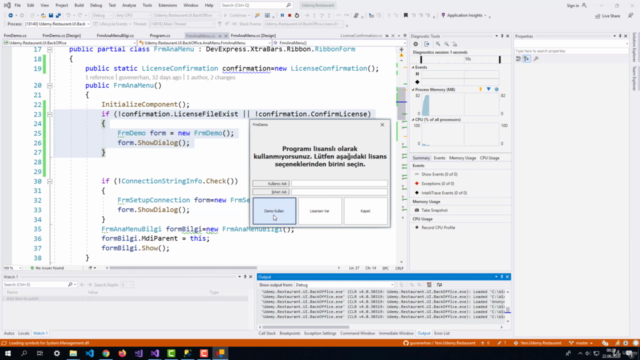The width and height of the screenshot is (640, 360).
Task: Open Windows Start menu
Action: (x=8, y=353)
